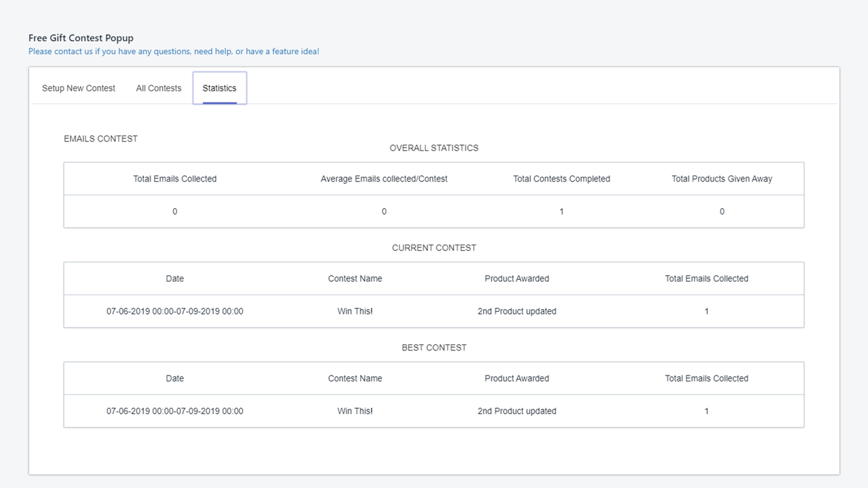Select the Total Emails Collected column header

[174, 178]
